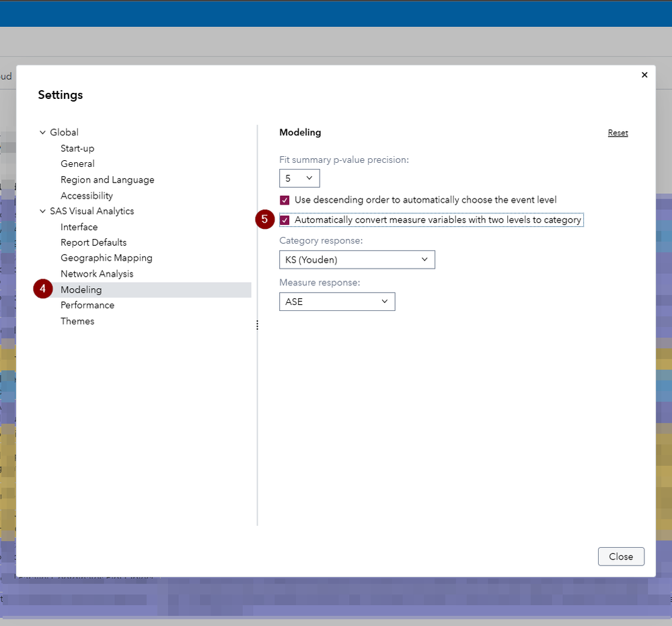
Task: Open the Start-up settings page
Action: pos(77,148)
